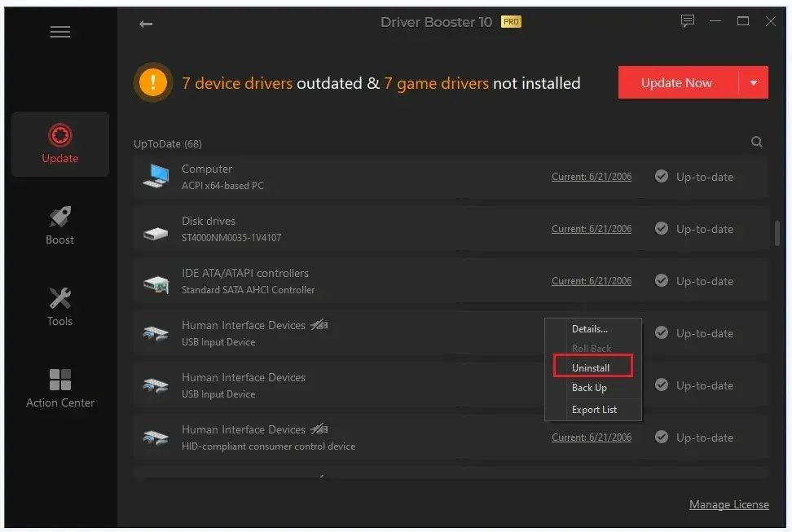Click Up-to-date status for Computer
This screenshot has height=532, width=792.
coord(705,177)
